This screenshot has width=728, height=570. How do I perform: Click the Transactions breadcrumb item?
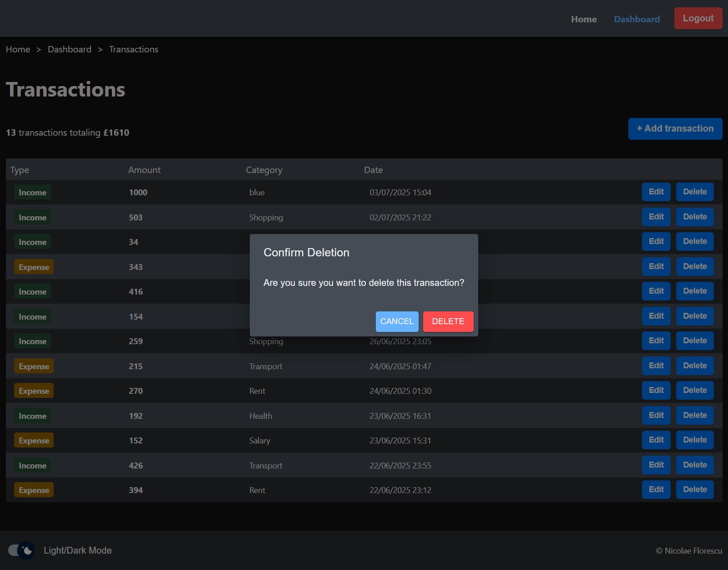[133, 49]
